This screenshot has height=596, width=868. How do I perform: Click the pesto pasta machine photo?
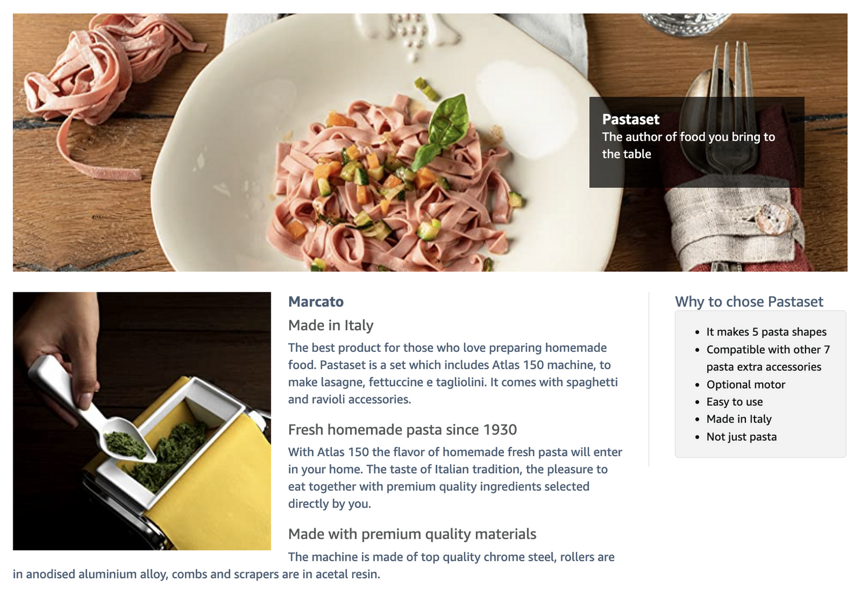tap(142, 421)
